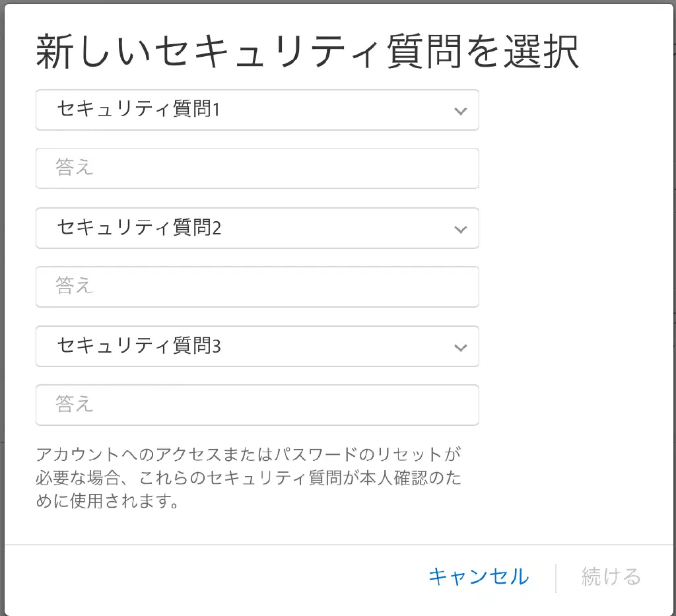Click the セキュリティ質問1 label text
676x616 pixels.
pos(138,110)
